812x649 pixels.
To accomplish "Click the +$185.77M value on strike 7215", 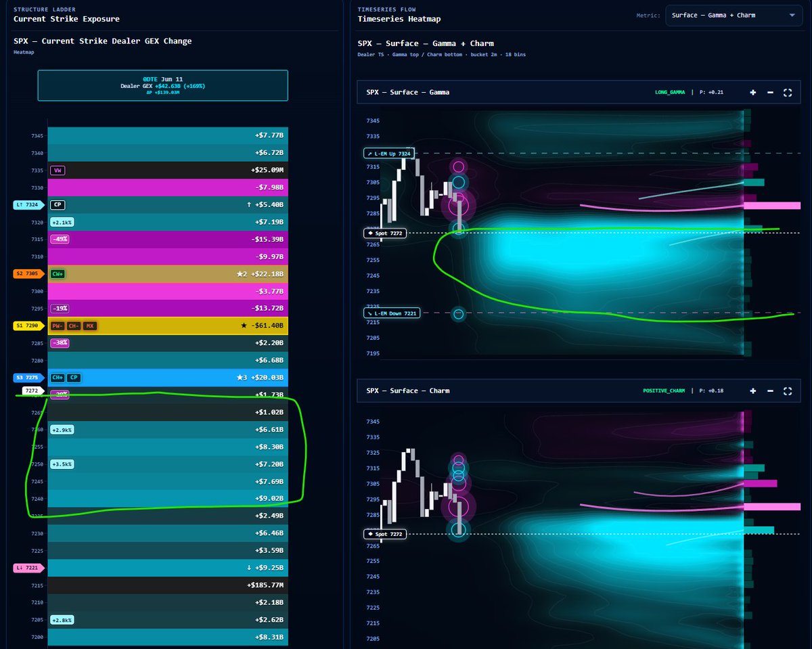I will [265, 585].
